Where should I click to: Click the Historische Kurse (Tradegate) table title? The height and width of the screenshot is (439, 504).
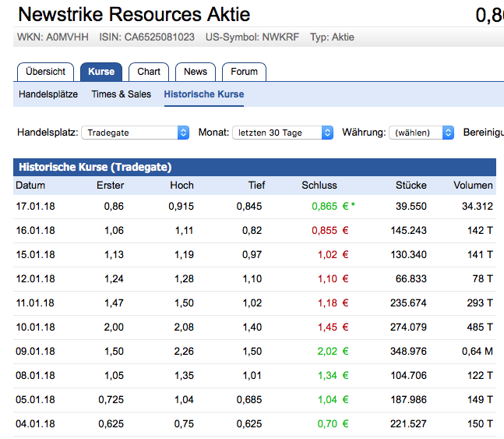pyautogui.click(x=95, y=167)
